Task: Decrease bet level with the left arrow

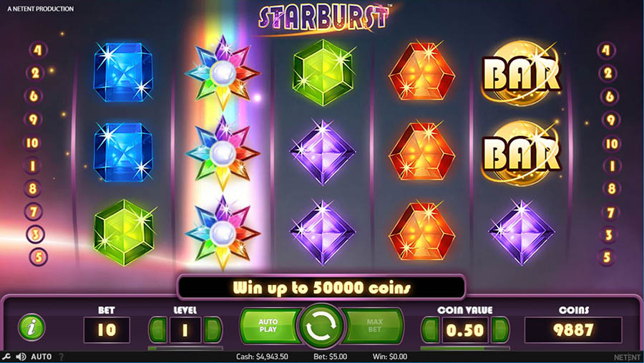Action: tap(158, 329)
